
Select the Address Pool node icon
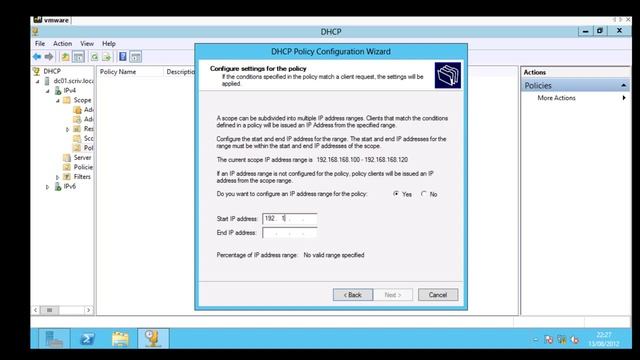[77, 109]
